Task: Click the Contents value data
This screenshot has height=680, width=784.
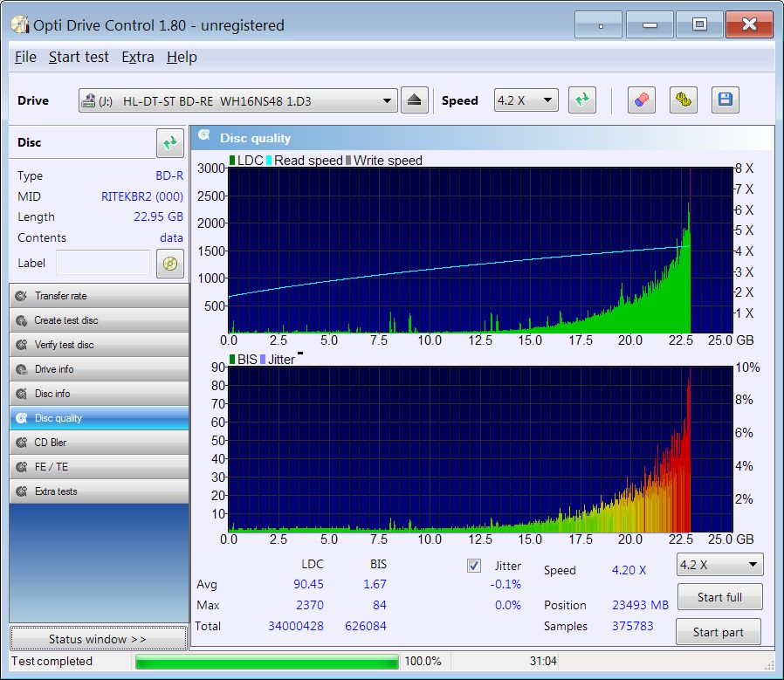Action: (171, 238)
